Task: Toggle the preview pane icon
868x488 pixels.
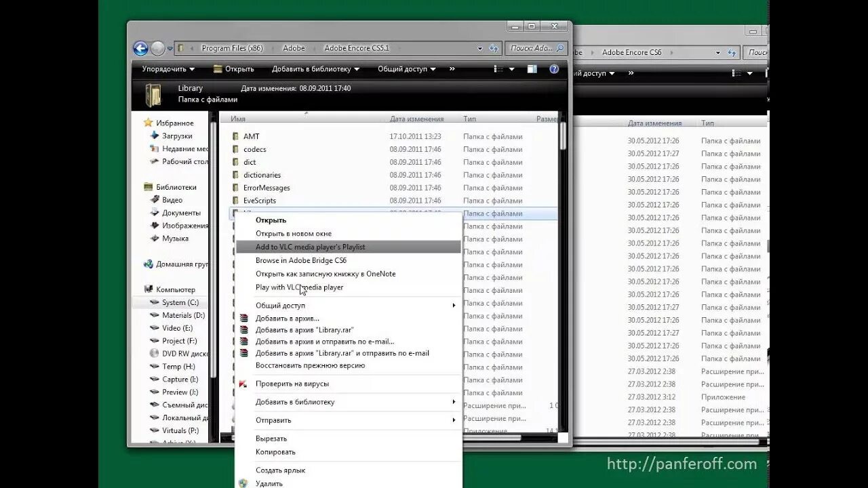Action: coord(532,69)
